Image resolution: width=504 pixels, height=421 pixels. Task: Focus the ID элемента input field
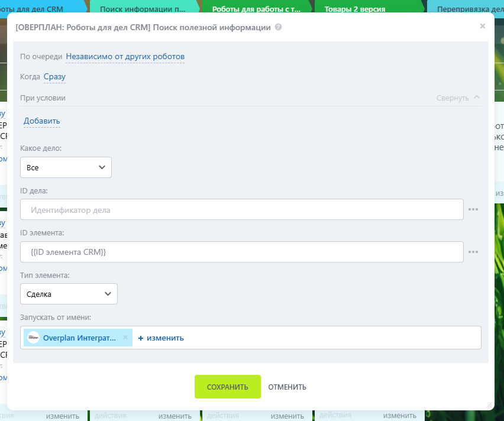[241, 252]
